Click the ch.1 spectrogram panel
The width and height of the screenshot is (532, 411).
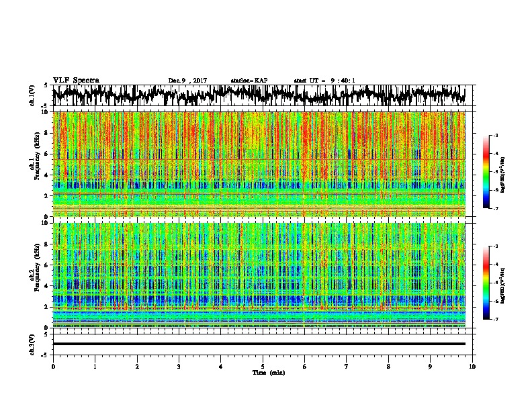(259, 164)
